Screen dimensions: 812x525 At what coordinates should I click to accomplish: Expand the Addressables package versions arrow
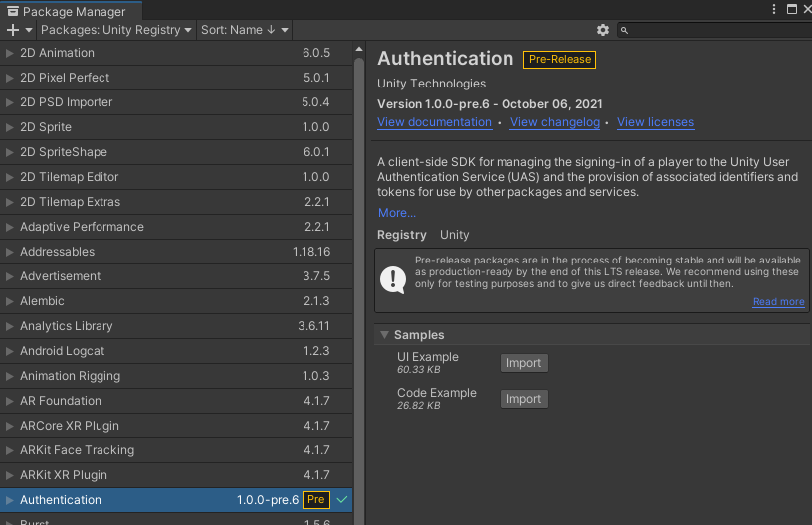(x=10, y=252)
